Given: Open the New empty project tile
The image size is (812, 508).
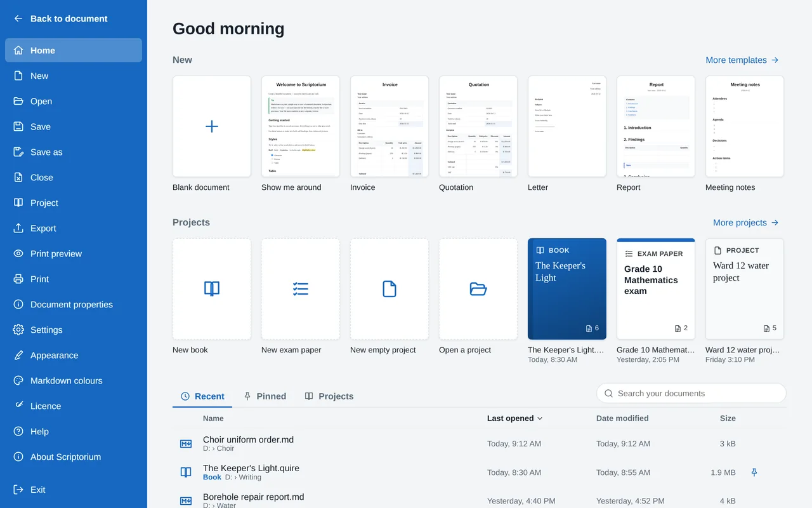Looking at the screenshot, I should (390, 289).
